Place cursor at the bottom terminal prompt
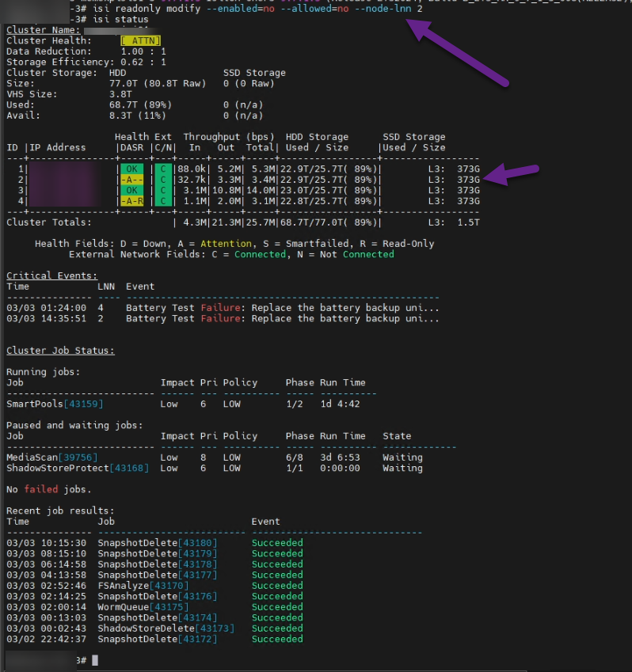Screen dimensions: 632x672 point(94,660)
